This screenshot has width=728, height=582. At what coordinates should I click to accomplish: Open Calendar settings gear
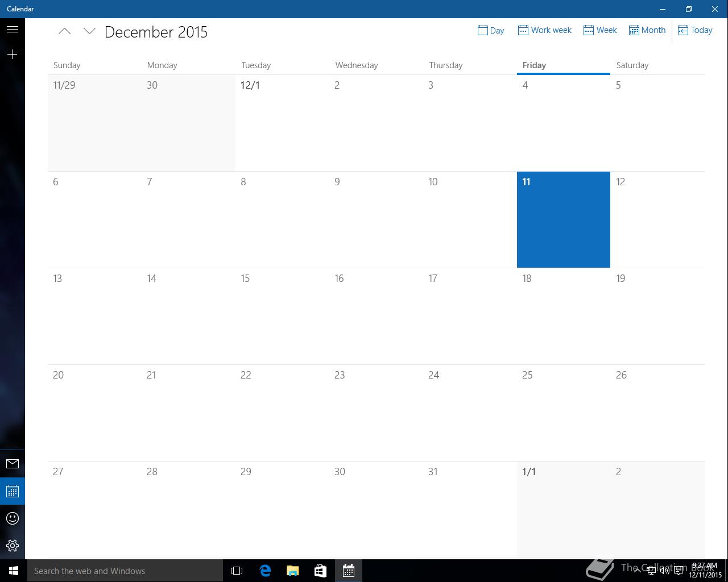tap(13, 546)
